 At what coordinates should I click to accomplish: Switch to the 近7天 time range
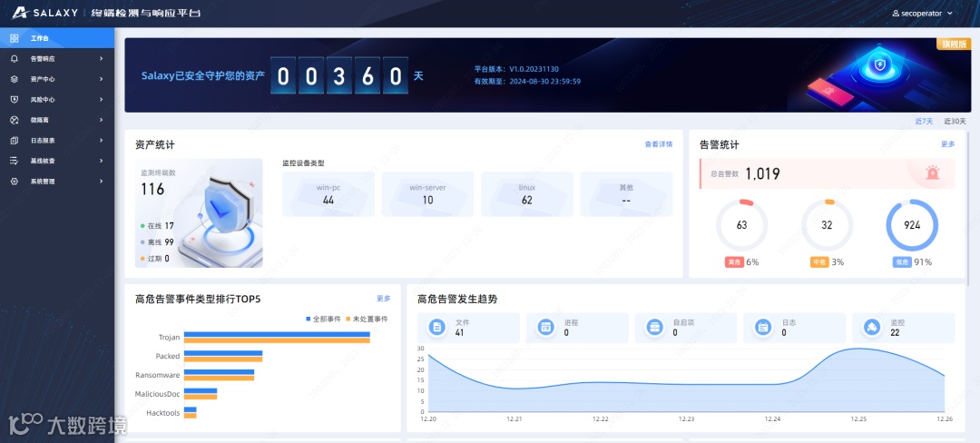924,122
